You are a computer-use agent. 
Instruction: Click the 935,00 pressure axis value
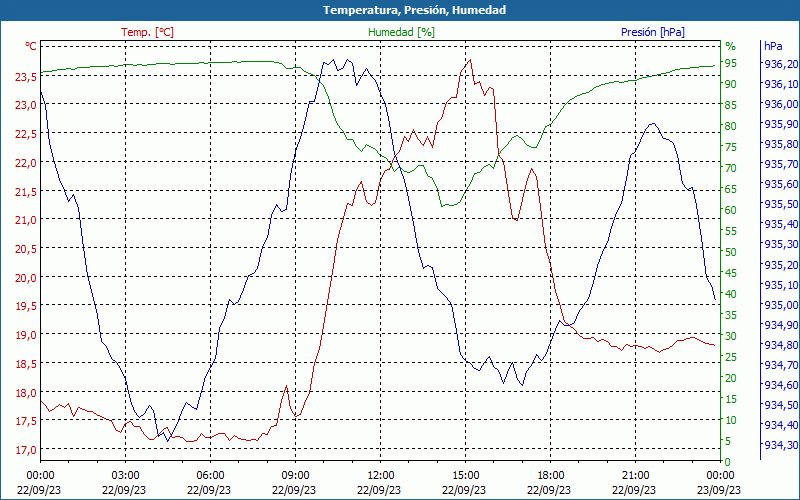[780, 305]
